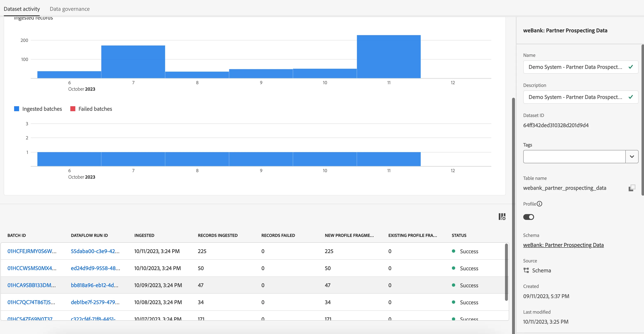
Task: Click the BATCH ID column header
Action: tap(17, 235)
